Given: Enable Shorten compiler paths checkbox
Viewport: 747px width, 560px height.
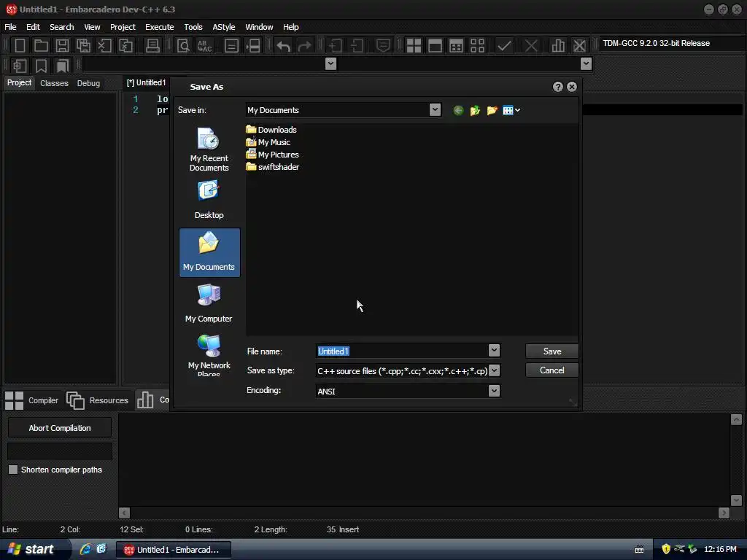Looking at the screenshot, I should (x=13, y=470).
